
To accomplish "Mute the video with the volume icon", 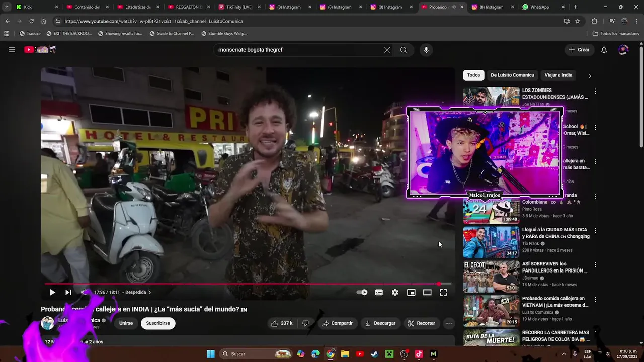I will [85, 292].
